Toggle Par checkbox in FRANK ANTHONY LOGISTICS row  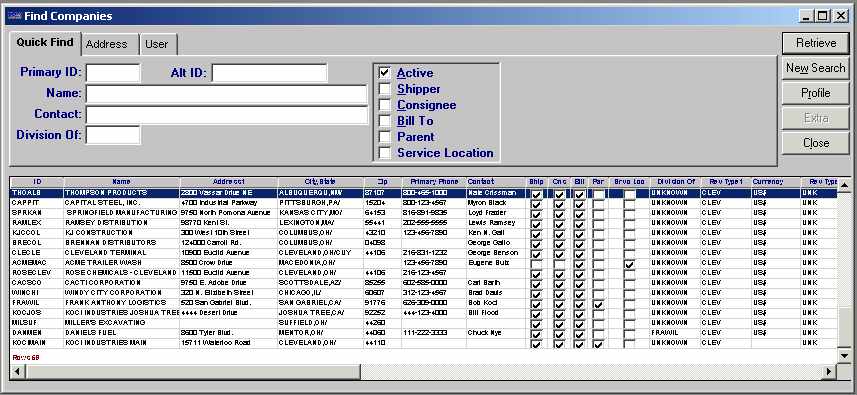pos(598,303)
